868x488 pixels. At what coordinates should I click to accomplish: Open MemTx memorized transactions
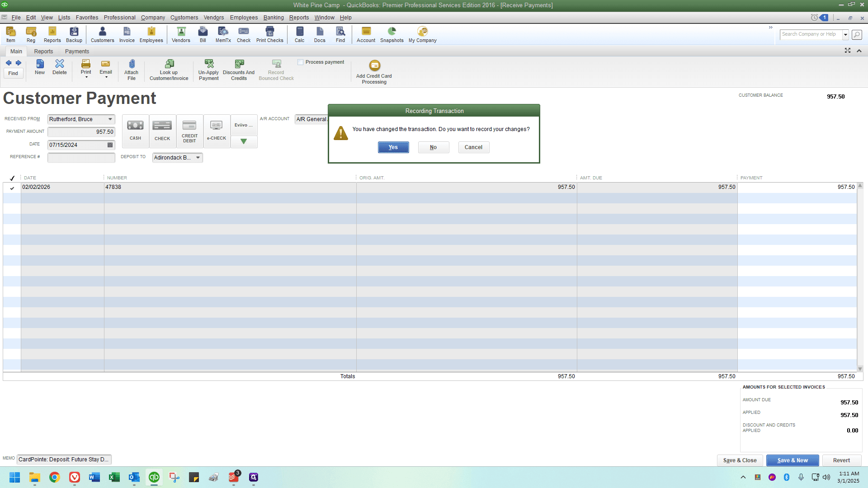(x=223, y=34)
